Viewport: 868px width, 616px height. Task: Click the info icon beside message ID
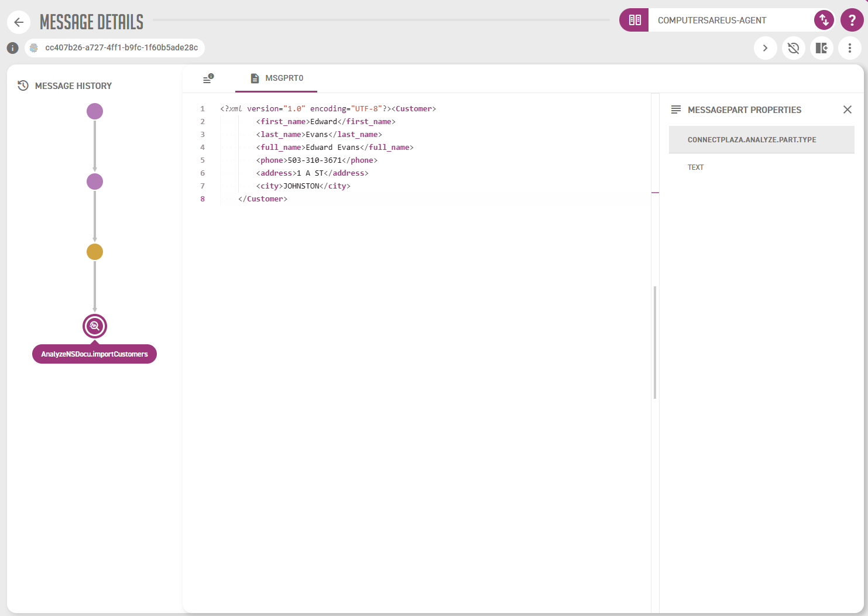click(12, 48)
